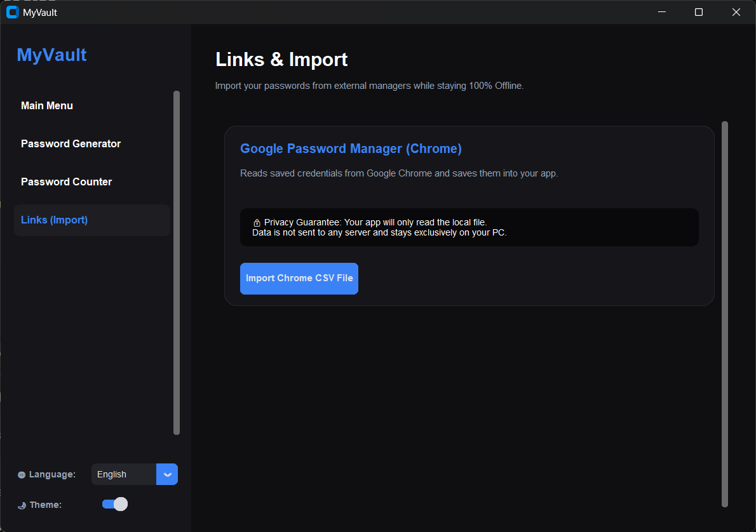Select Links (Import) in sidebar
This screenshot has width=756, height=532.
(91, 220)
